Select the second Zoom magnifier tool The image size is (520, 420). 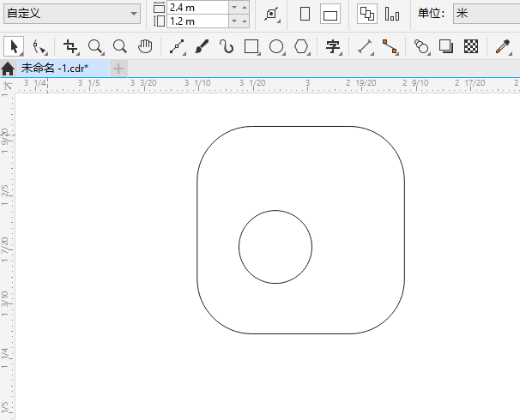tap(120, 46)
